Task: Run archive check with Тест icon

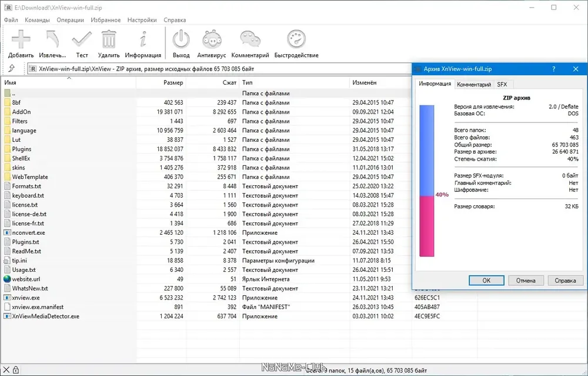Action: (82, 39)
